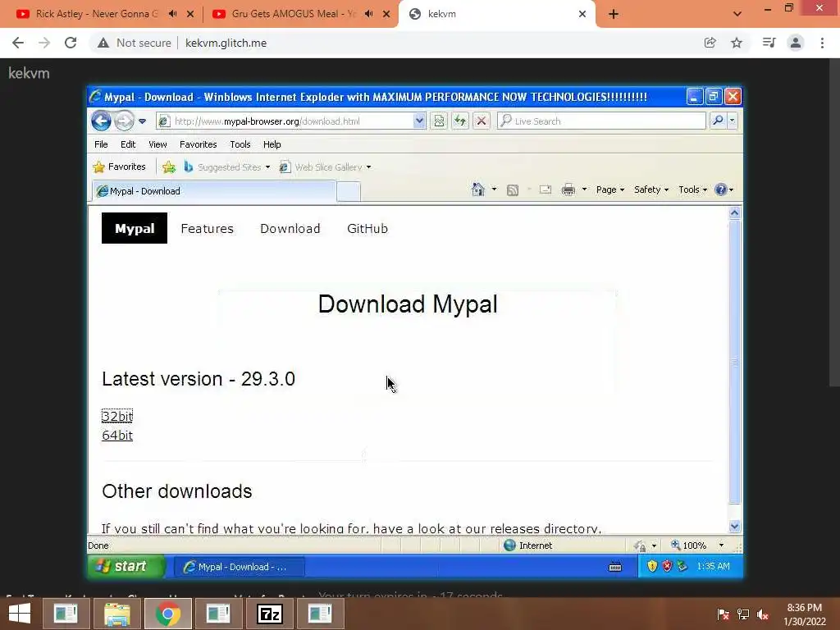
Task: Click the Favorites star button
Action: click(120, 167)
